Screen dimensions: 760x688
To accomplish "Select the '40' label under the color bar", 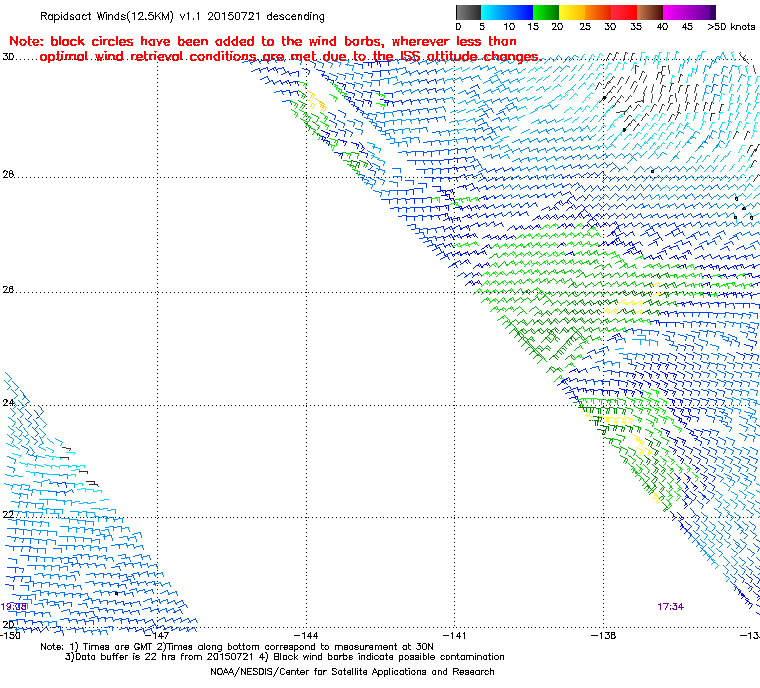I will [662, 27].
